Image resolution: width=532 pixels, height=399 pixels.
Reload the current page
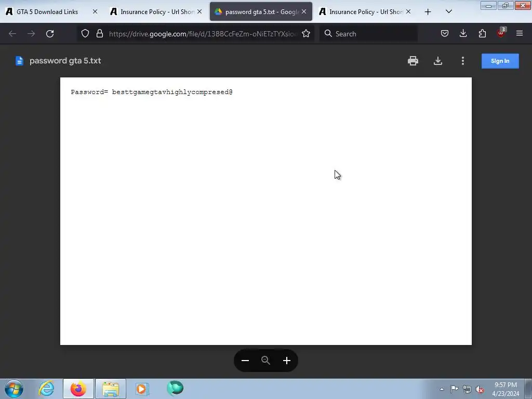[x=50, y=34]
